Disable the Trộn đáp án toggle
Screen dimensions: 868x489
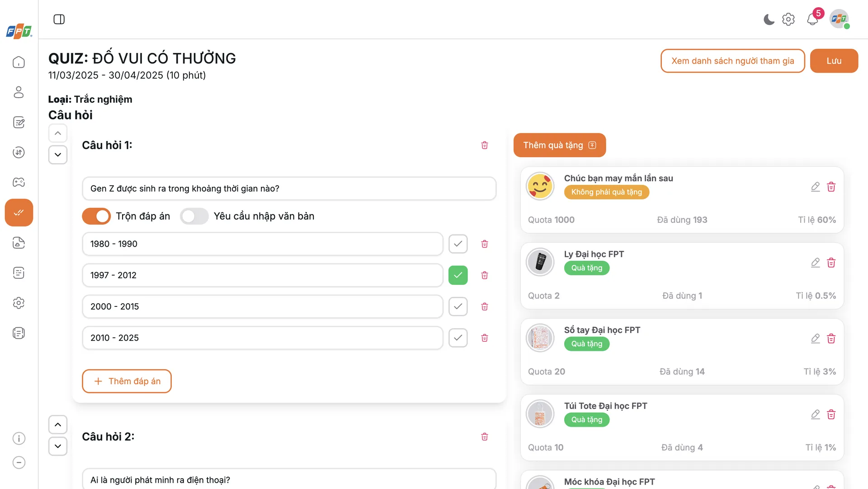pyautogui.click(x=96, y=216)
